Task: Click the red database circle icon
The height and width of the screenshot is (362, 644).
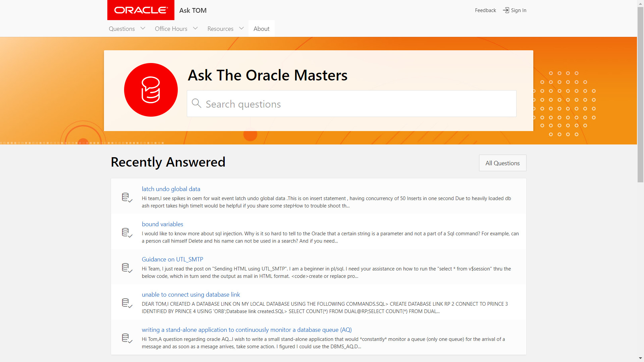Action: (151, 90)
